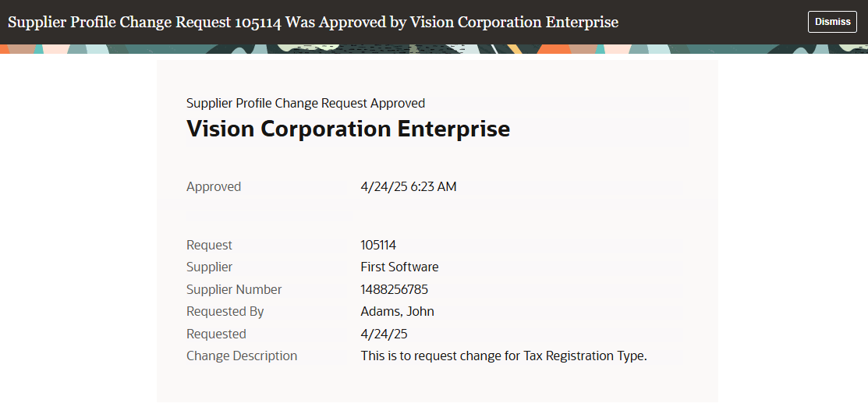Select the supplier number 1488256785
Image resolution: width=868 pixels, height=414 pixels.
click(x=394, y=289)
